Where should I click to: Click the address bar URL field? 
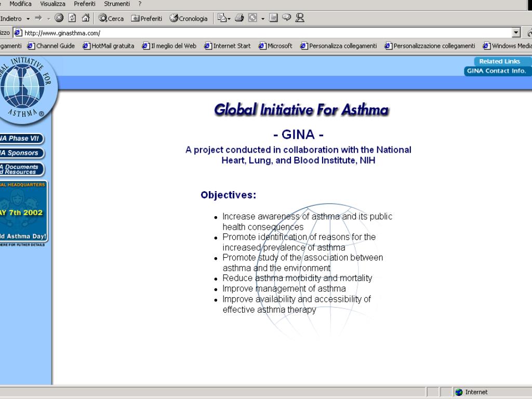[267, 33]
